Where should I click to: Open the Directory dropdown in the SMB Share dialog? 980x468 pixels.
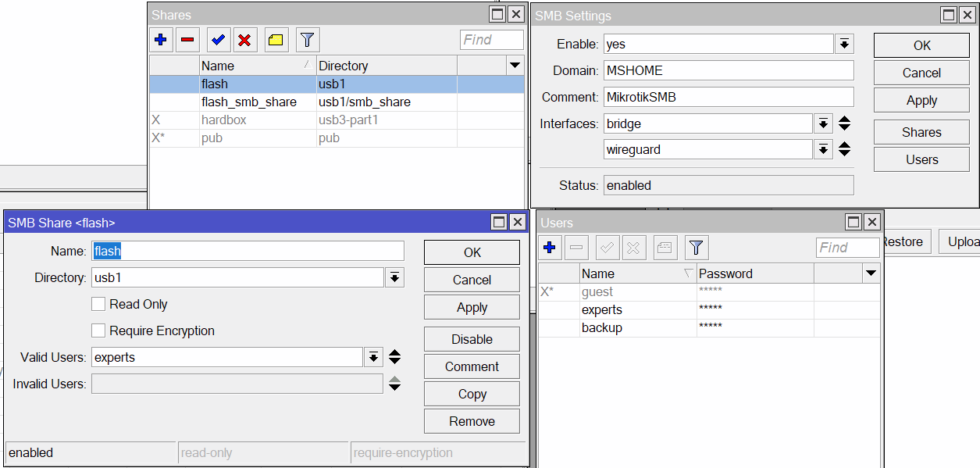click(394, 277)
